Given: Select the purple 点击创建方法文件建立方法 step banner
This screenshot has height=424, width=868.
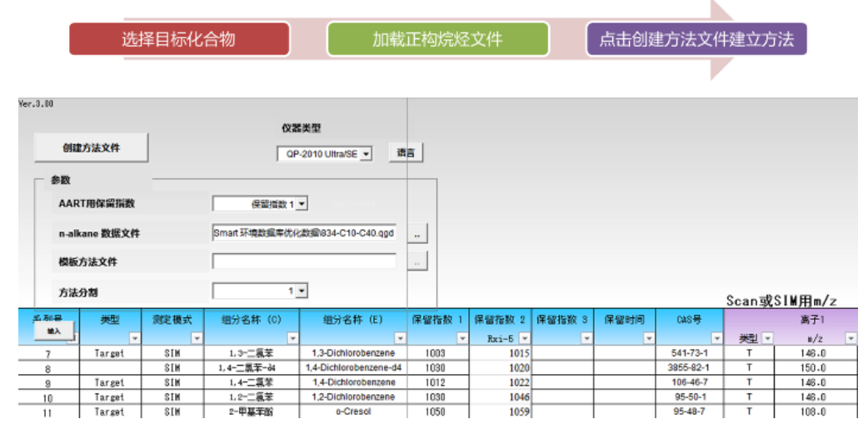Looking at the screenshot, I should click(x=696, y=39).
